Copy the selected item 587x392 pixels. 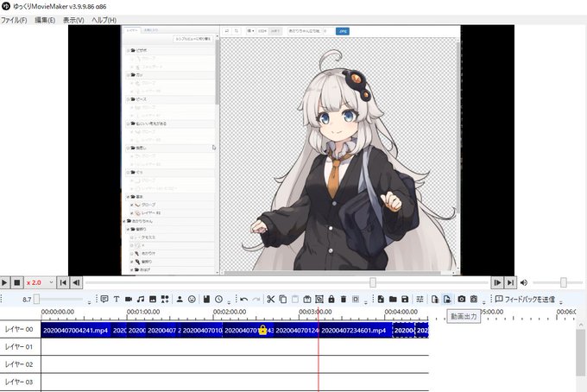(x=283, y=299)
